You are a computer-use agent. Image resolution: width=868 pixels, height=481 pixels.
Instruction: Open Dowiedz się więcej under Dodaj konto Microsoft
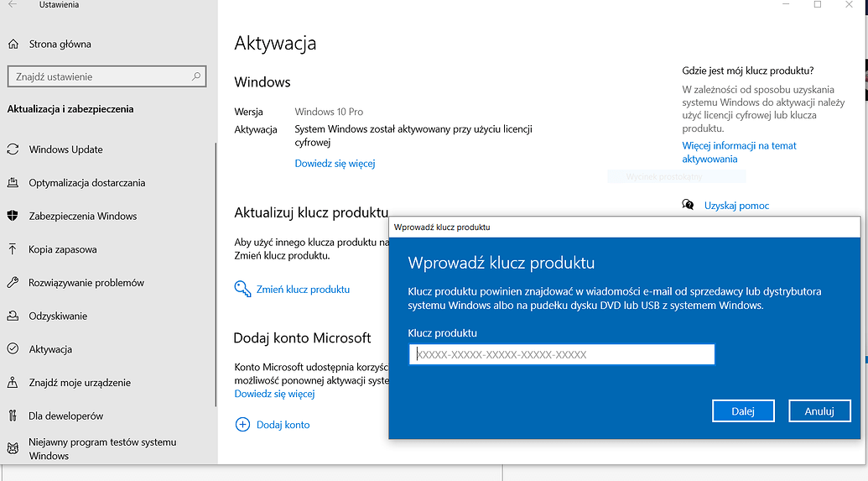coord(274,394)
